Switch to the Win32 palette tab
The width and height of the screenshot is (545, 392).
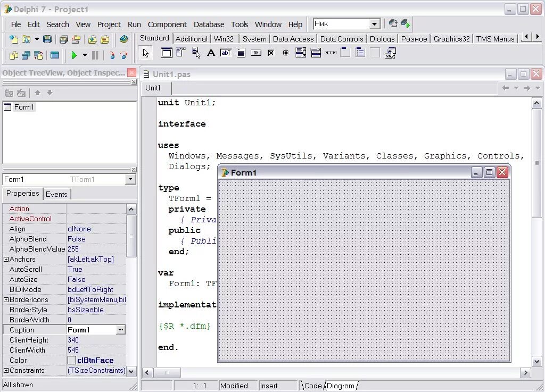[224, 39]
